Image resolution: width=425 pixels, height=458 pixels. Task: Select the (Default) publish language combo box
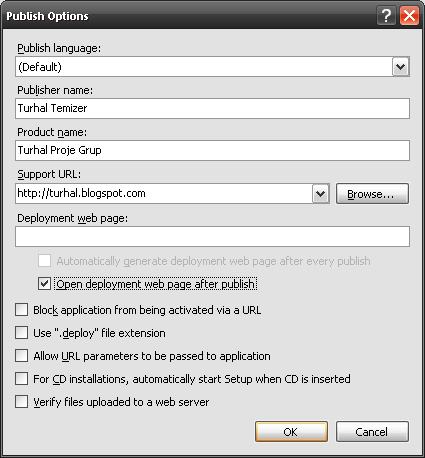coord(212,67)
